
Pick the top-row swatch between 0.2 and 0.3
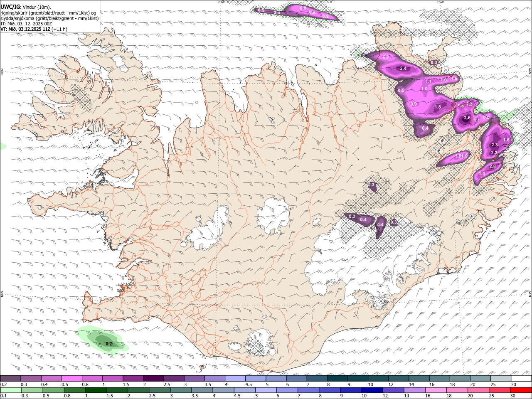tap(10, 378)
